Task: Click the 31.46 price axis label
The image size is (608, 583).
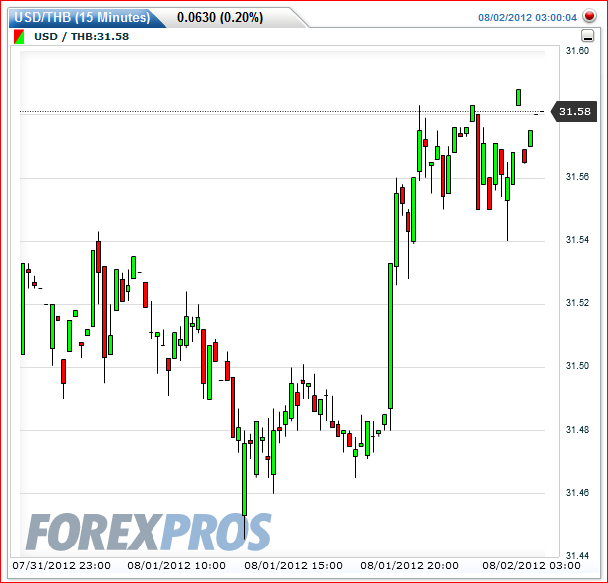Action: pyautogui.click(x=577, y=493)
